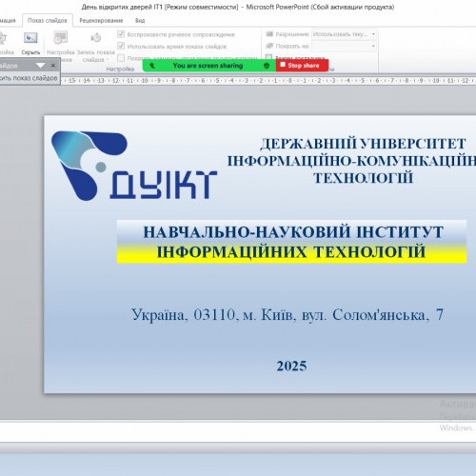This screenshot has height=476, width=476.
Task: Close the small floating слайдов panel
Action: point(53,66)
